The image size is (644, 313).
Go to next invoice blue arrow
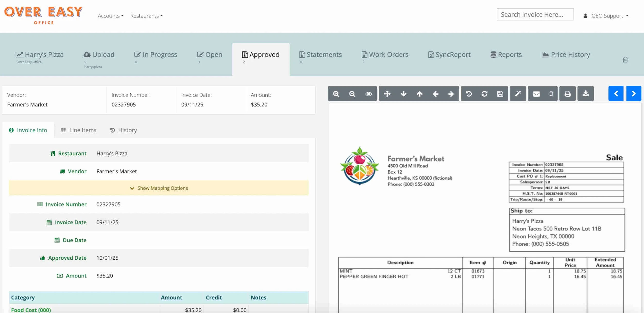coord(633,94)
